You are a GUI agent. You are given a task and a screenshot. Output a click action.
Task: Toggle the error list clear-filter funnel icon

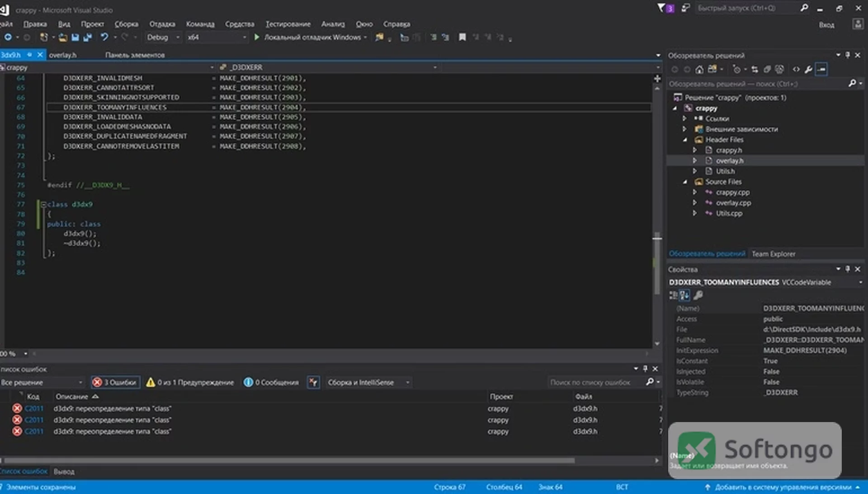313,382
